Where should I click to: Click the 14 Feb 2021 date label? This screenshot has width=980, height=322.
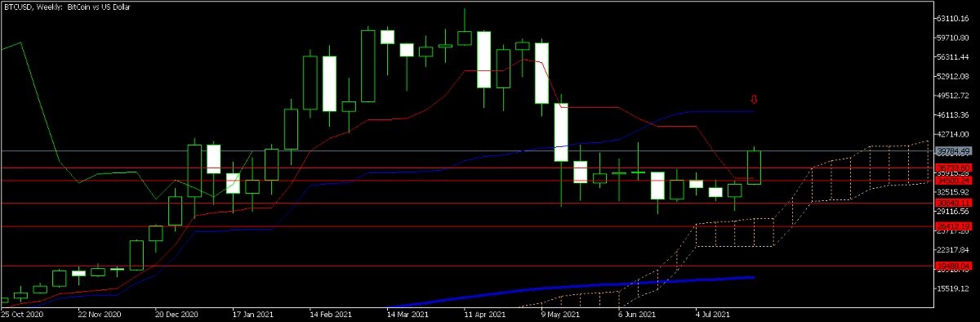pyautogui.click(x=330, y=313)
